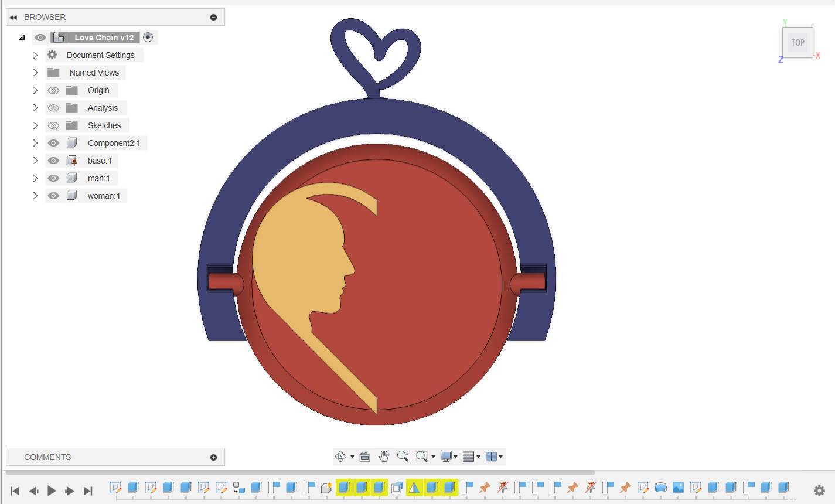Expand the Comments panel plus icon
This screenshot has height=504, width=835.
point(213,457)
